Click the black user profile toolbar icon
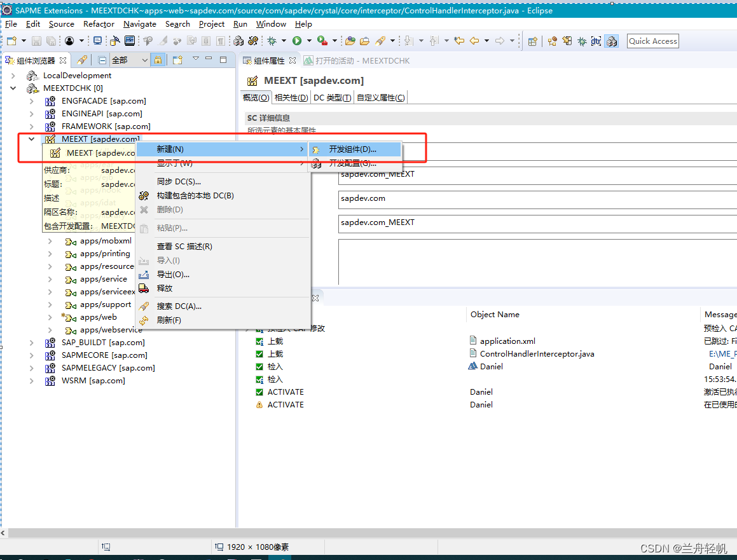Screen dimensions: 737x560 coord(69,41)
